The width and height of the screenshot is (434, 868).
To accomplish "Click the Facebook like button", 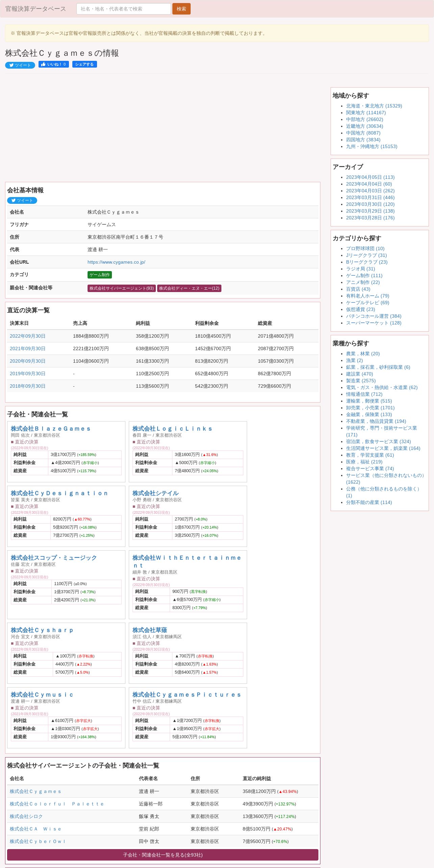I will click(x=54, y=64).
